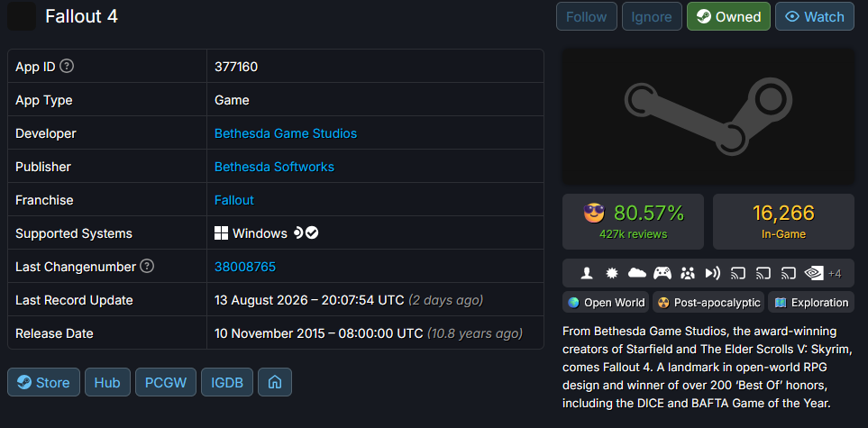Open the Bethesda Softworks publisher link
Viewport: 868px width, 428px height.
pos(275,167)
